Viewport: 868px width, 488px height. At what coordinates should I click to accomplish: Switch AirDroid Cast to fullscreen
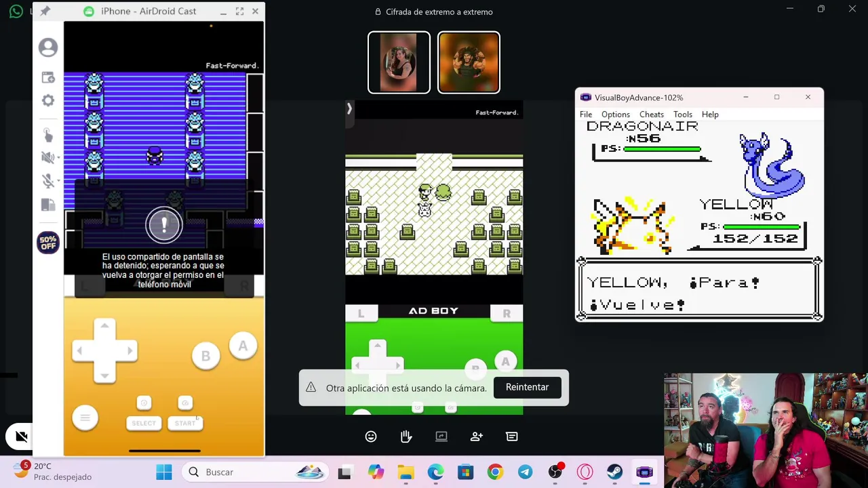[239, 12]
